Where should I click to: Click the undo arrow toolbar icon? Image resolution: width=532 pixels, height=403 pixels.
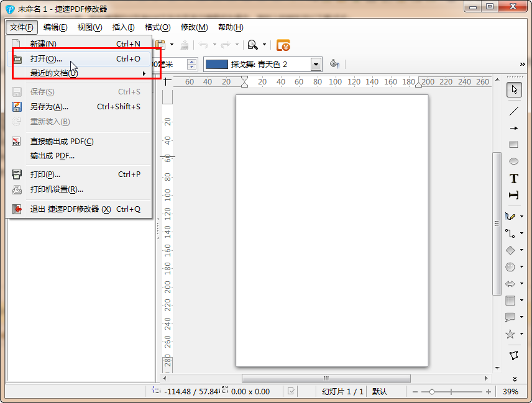[203, 45]
